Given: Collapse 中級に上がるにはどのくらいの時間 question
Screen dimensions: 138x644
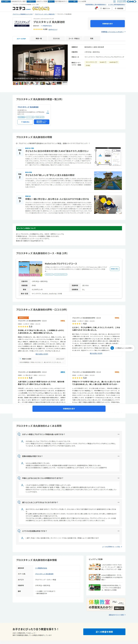Looking at the screenshot, I should pyautogui.click(x=118, y=478).
